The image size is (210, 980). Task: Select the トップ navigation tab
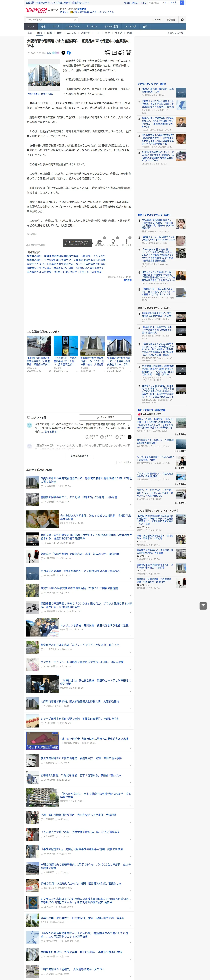[31, 27]
